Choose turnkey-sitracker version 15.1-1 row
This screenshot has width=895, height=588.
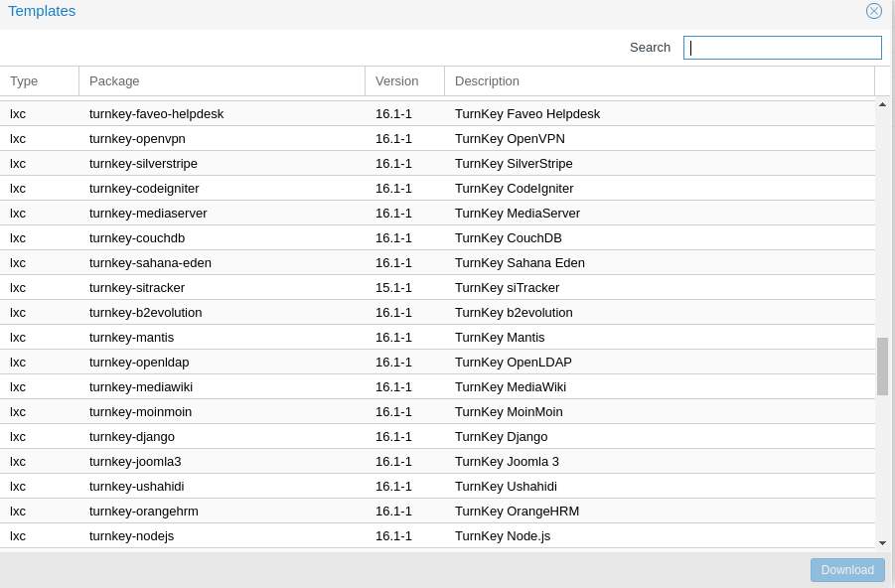coord(393,287)
